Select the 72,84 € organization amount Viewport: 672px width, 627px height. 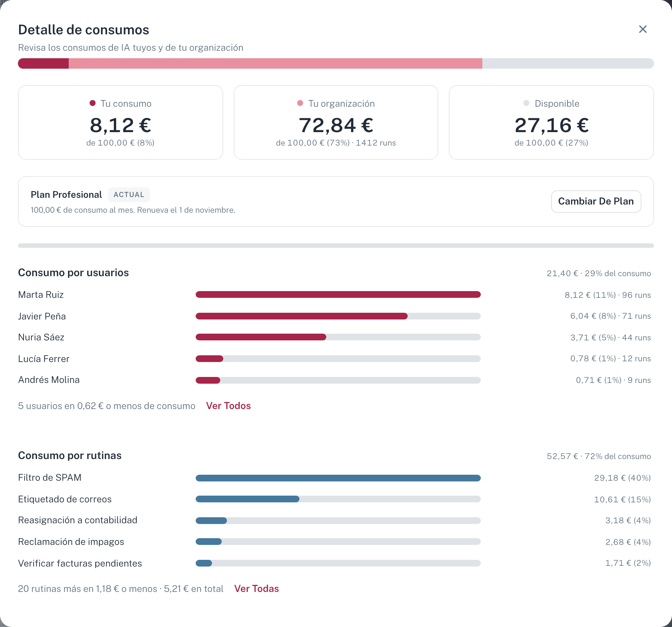pyautogui.click(x=336, y=125)
